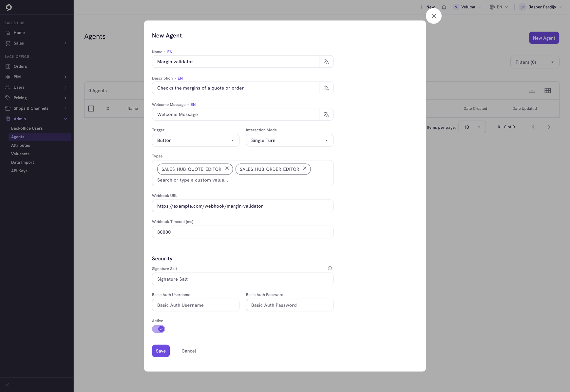Focus the Signature Salt input field
Image resolution: width=570 pixels, height=392 pixels.
243,279
